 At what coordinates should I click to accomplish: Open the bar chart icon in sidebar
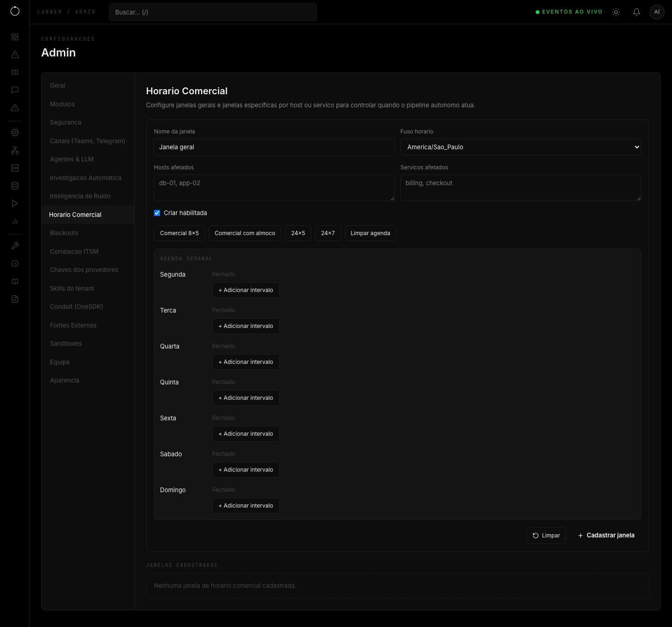[x=15, y=221]
